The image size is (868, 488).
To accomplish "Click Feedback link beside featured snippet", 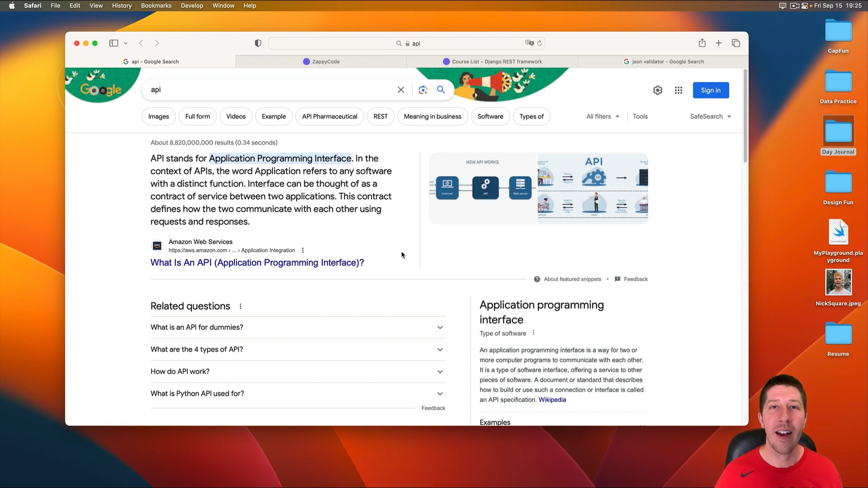I will tap(631, 279).
